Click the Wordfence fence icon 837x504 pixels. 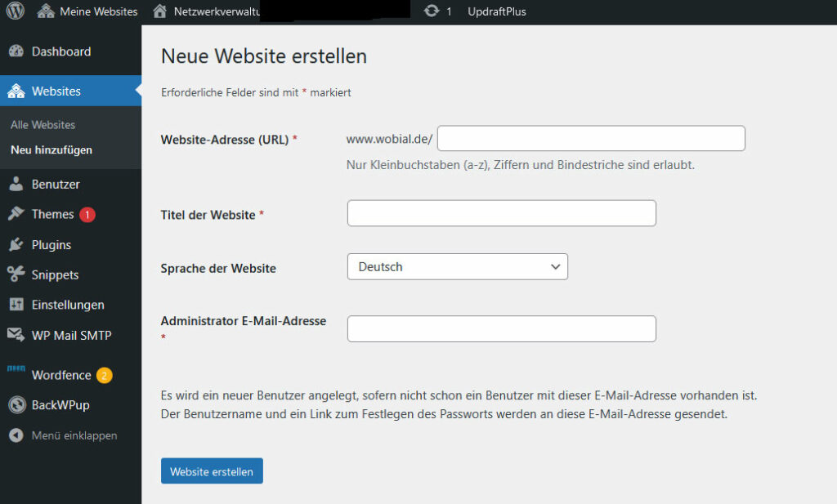click(x=16, y=368)
